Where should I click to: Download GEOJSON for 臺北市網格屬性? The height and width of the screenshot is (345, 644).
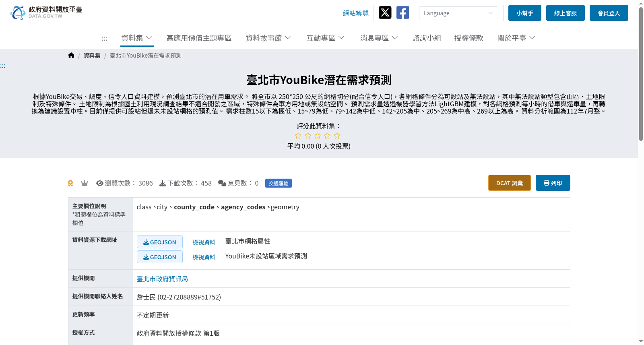coord(160,242)
